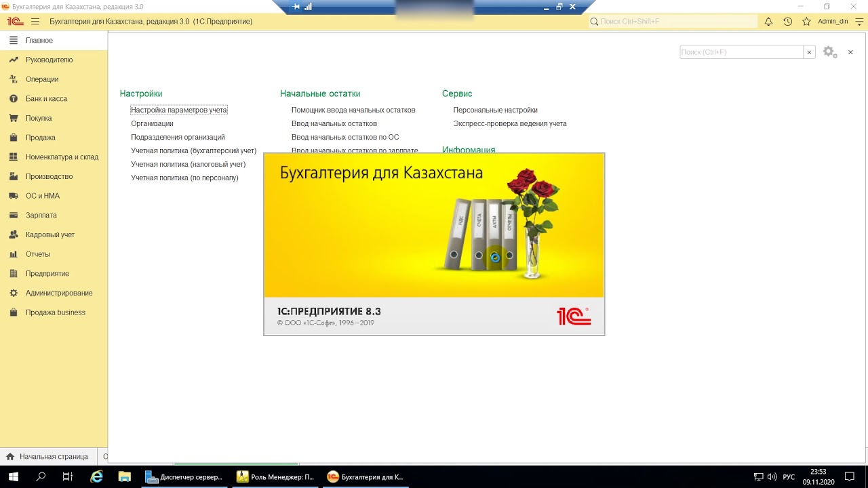Open Windows Start menu
This screenshot has height=488, width=868.
coord(13,477)
